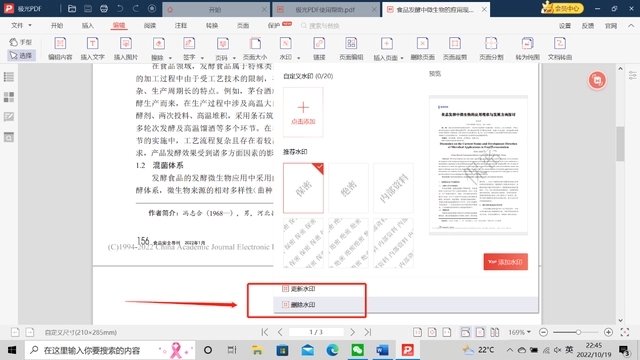Image resolution: width=640 pixels, height=360 pixels.
Task: Click Delete Page (删除页面) icon
Action: 422,43
